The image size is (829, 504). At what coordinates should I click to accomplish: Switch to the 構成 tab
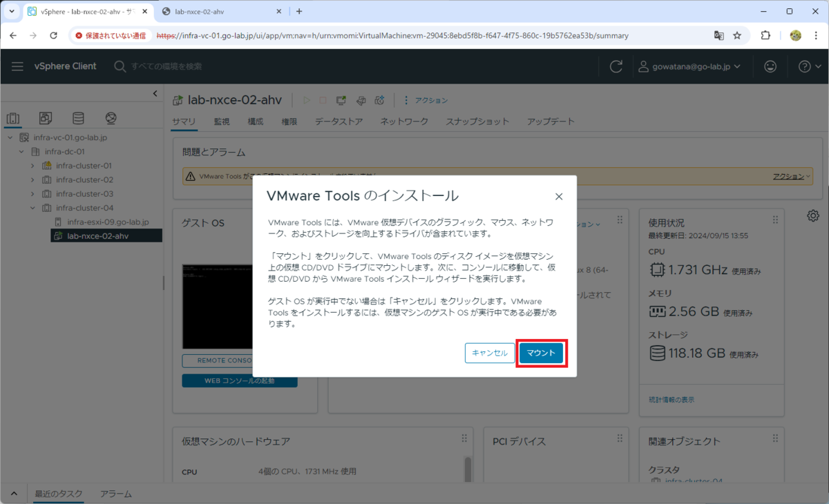[256, 122]
